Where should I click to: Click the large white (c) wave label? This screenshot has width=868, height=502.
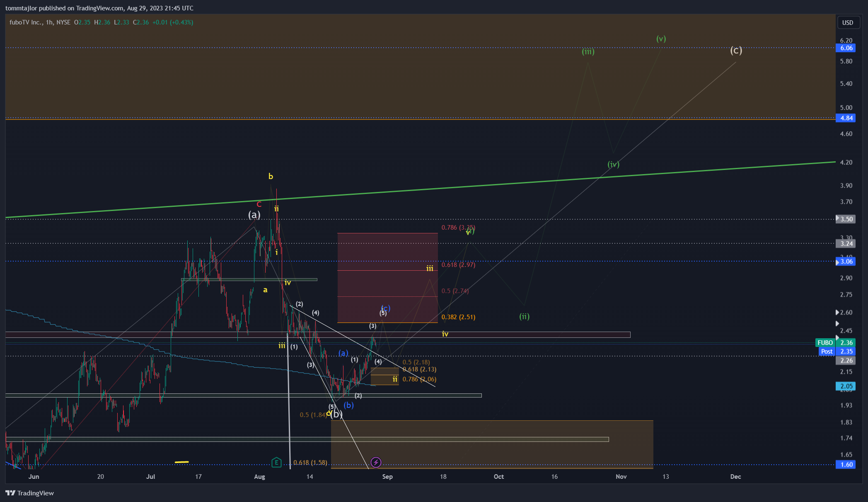coord(736,50)
